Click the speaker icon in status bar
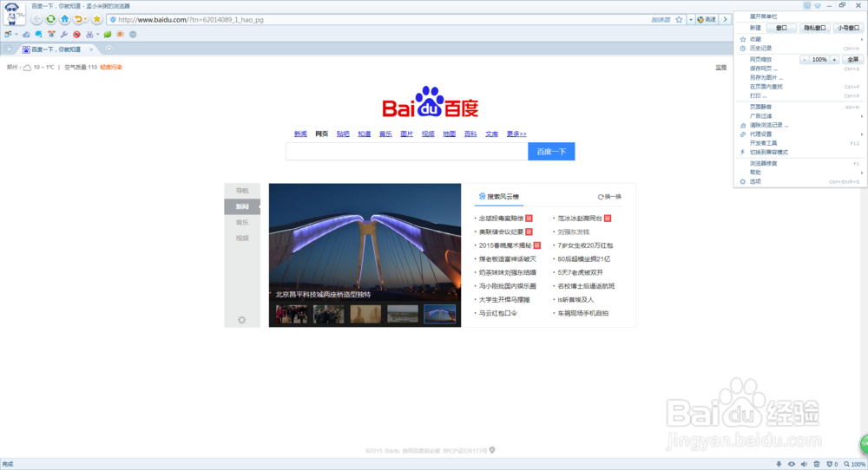Viewport: 868px width, 470px height. 804,464
